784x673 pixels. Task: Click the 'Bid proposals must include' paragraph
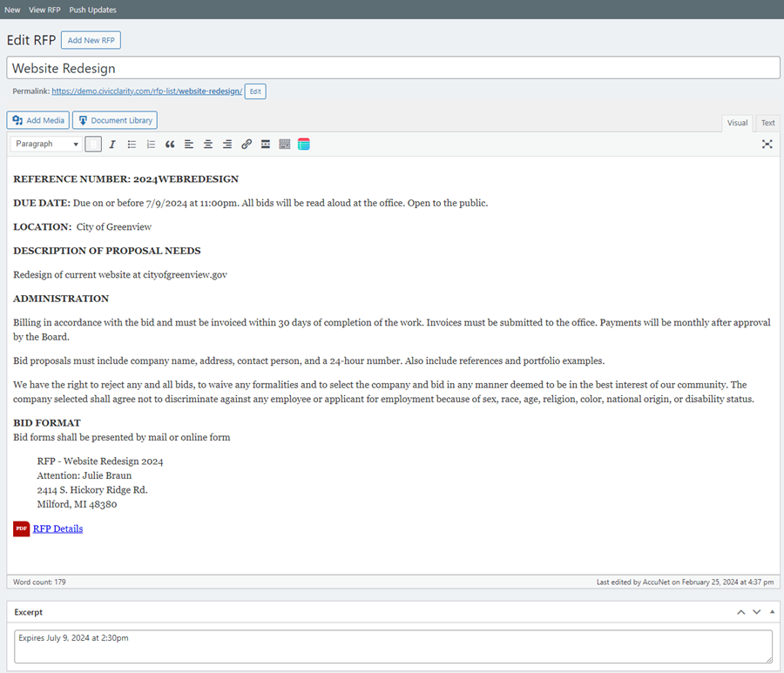(309, 360)
